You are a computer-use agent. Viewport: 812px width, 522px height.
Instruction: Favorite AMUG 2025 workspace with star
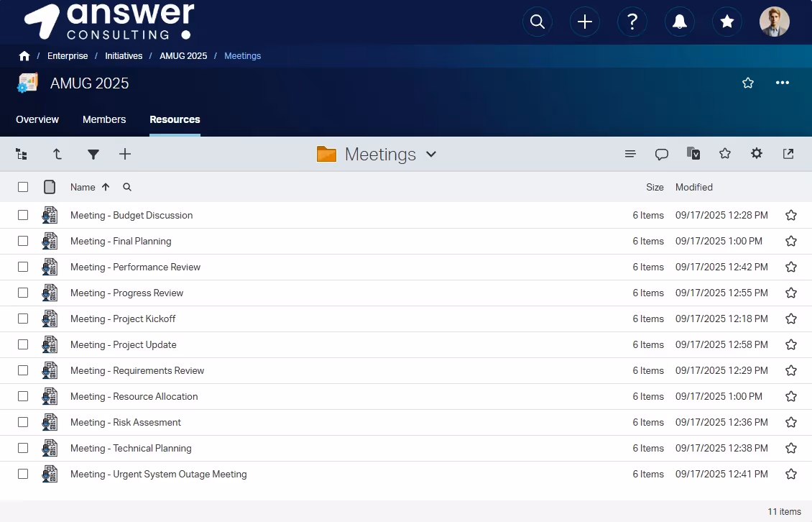point(748,83)
